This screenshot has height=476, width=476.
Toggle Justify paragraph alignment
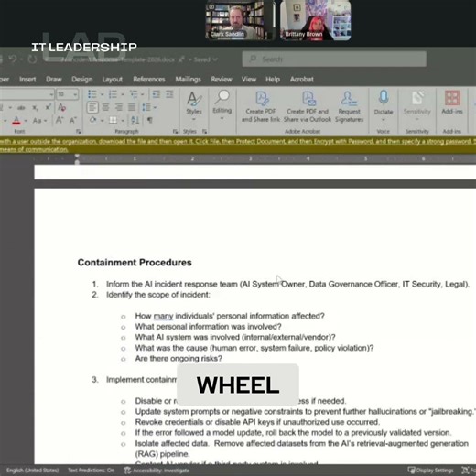point(132,107)
